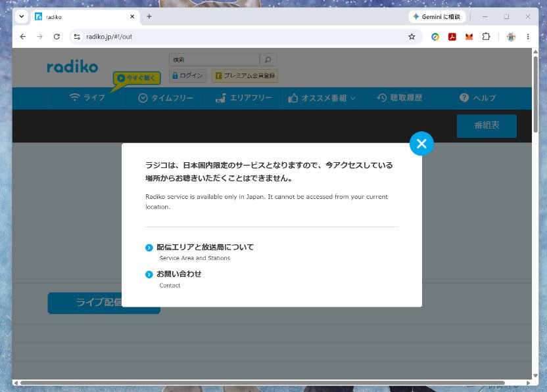The image size is (547, 392).
Task: Click the horizontal scrollbar thumb
Action: (x=262, y=383)
